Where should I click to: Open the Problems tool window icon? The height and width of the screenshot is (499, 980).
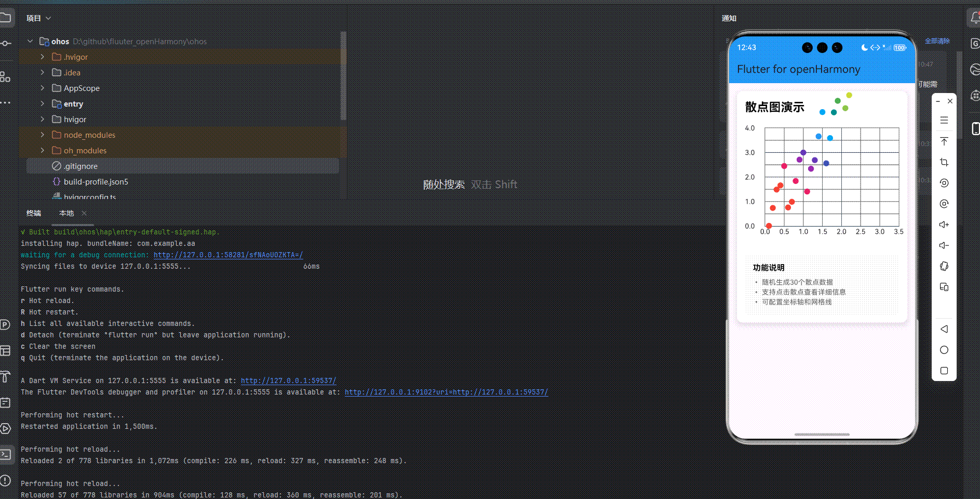click(x=5, y=480)
